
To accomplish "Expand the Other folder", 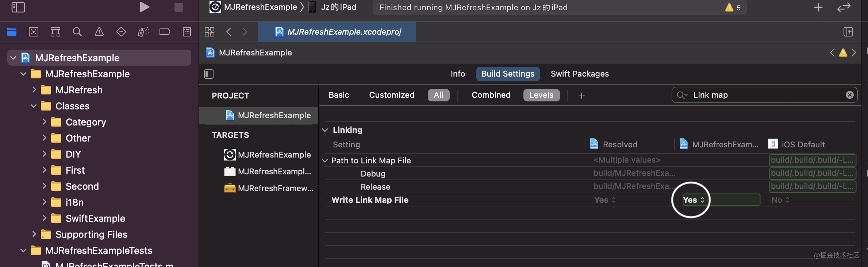I will (x=44, y=138).
